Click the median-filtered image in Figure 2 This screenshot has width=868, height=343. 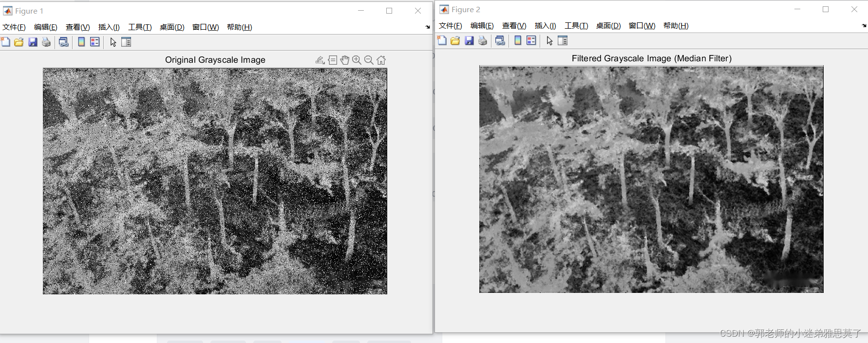[651, 180]
